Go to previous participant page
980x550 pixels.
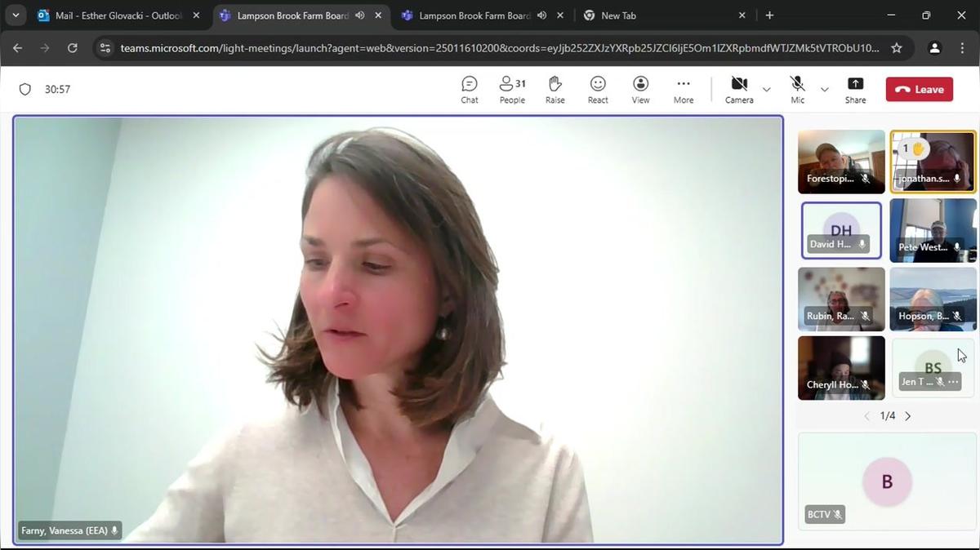pyautogui.click(x=867, y=416)
